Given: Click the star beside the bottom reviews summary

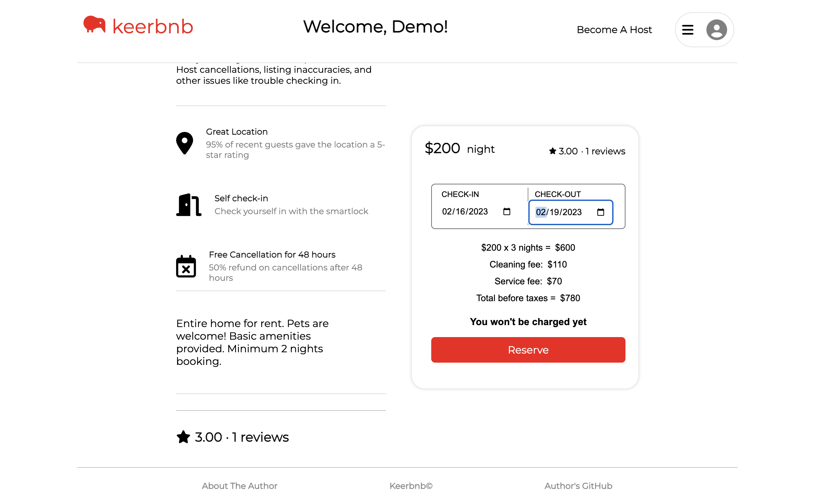Looking at the screenshot, I should [x=183, y=437].
